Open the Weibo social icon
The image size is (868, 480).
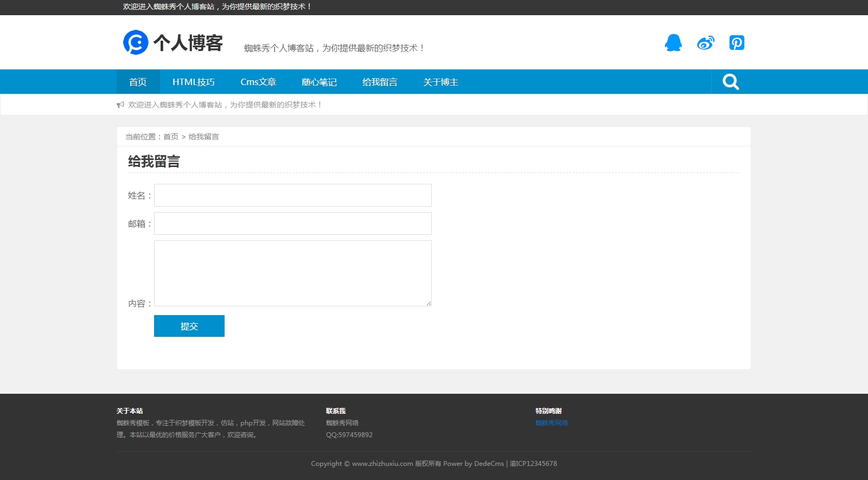tap(705, 43)
